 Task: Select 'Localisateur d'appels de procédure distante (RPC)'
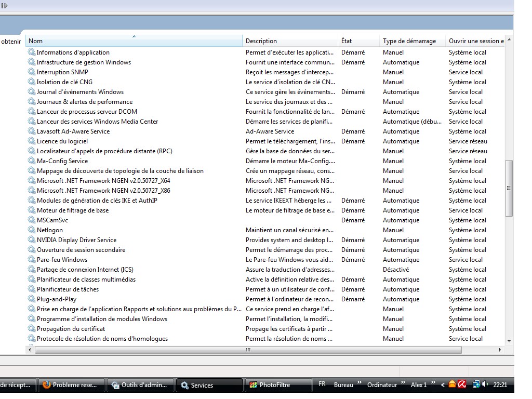104,151
